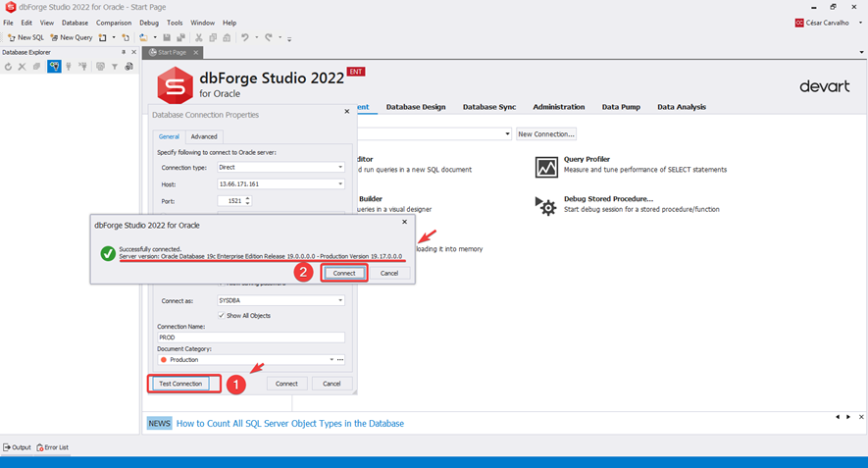Image resolution: width=868 pixels, height=468 pixels.
Task: Open the Document Category Production dropdown
Action: click(x=331, y=360)
